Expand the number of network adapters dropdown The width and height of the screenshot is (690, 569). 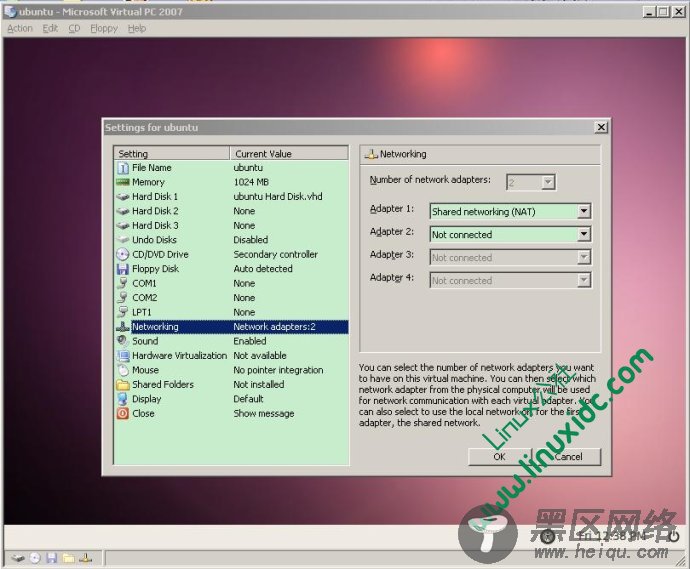click(x=548, y=182)
